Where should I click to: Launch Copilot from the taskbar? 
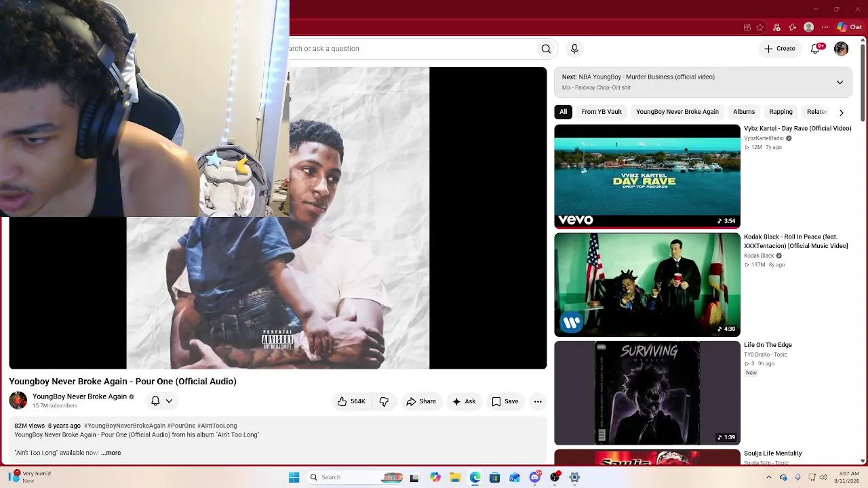(x=435, y=477)
